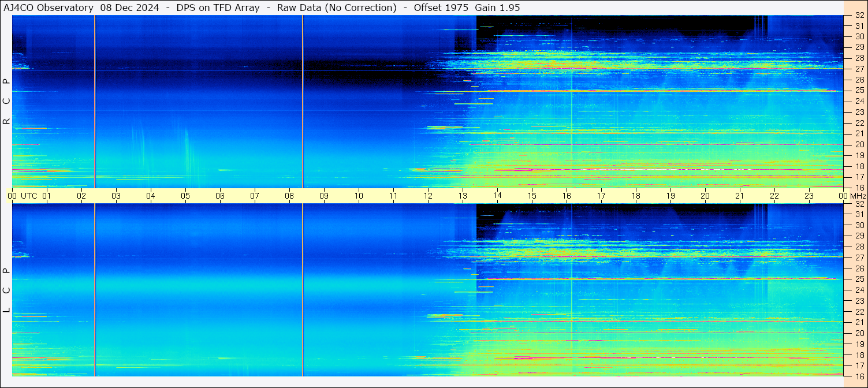Click Raw Data (No Correction) text
868x388 pixels.
(x=337, y=8)
